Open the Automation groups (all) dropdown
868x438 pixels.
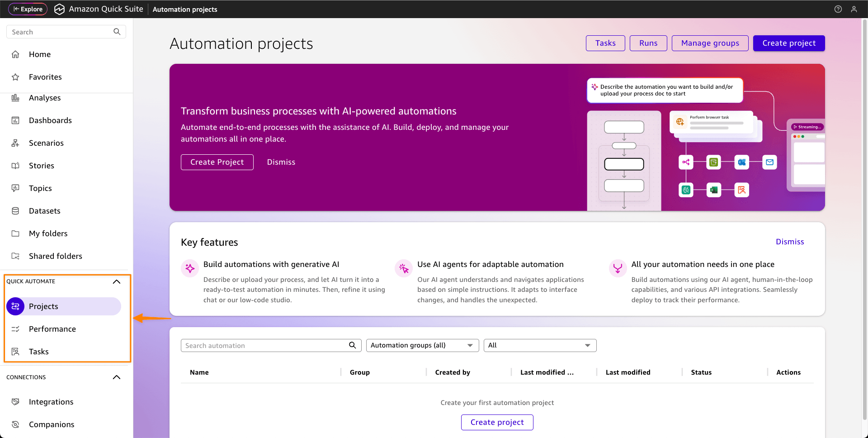click(422, 345)
